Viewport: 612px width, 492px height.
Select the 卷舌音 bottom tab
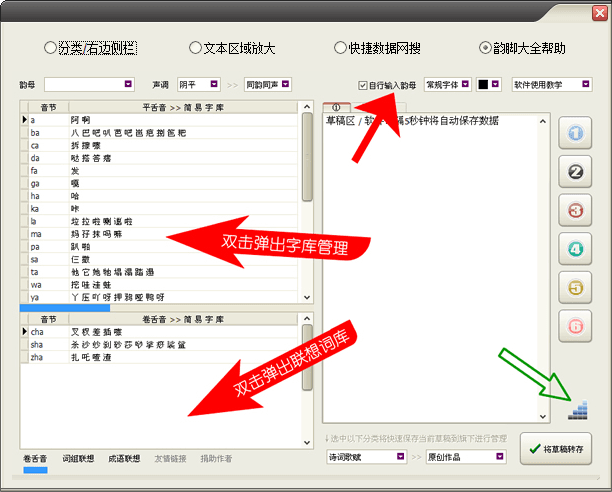pyautogui.click(x=35, y=458)
